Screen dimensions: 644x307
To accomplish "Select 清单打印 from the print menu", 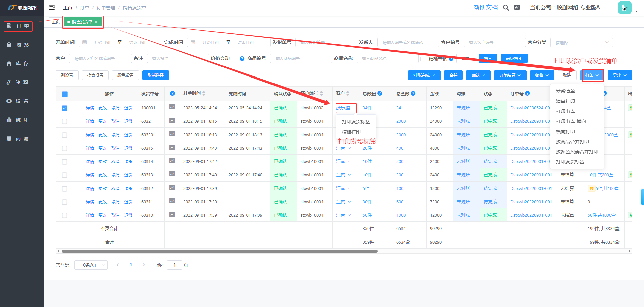I will point(565,101).
